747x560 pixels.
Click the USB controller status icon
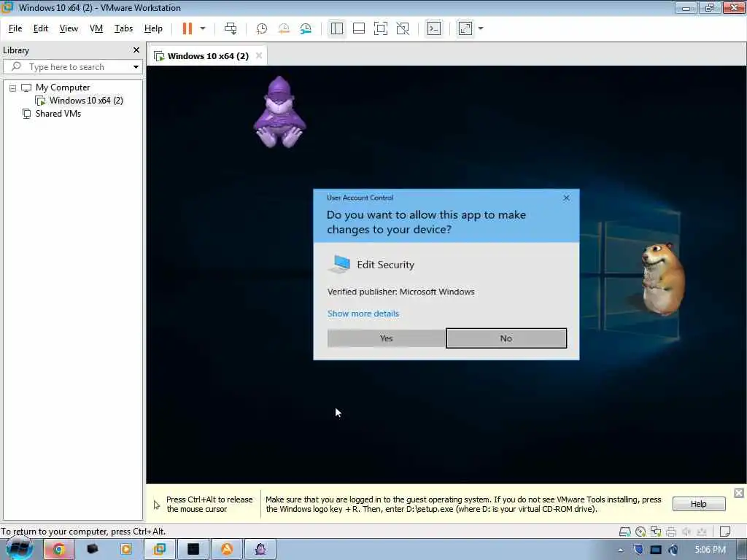click(702, 532)
